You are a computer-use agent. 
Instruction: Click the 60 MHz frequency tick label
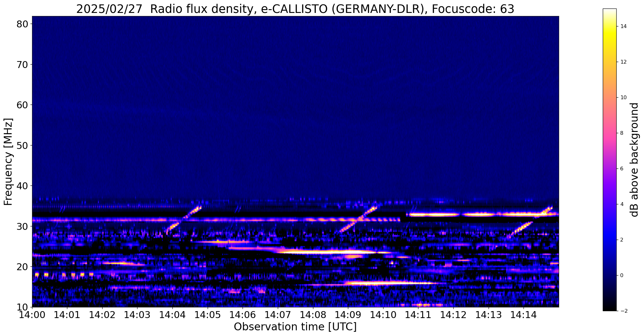pyautogui.click(x=22, y=105)
